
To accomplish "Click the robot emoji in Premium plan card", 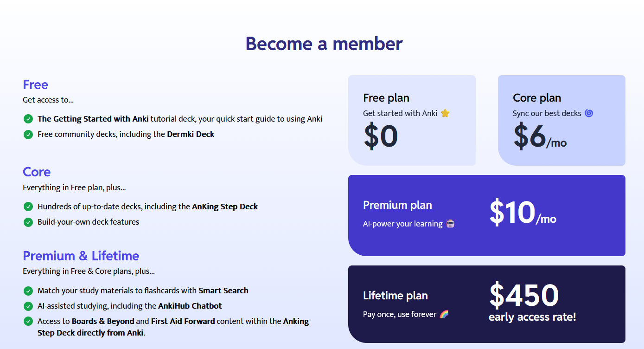I will click(450, 224).
